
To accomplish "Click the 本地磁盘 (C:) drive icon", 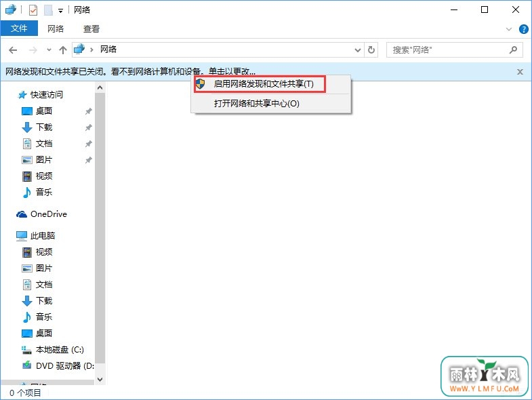I will 27,349.
